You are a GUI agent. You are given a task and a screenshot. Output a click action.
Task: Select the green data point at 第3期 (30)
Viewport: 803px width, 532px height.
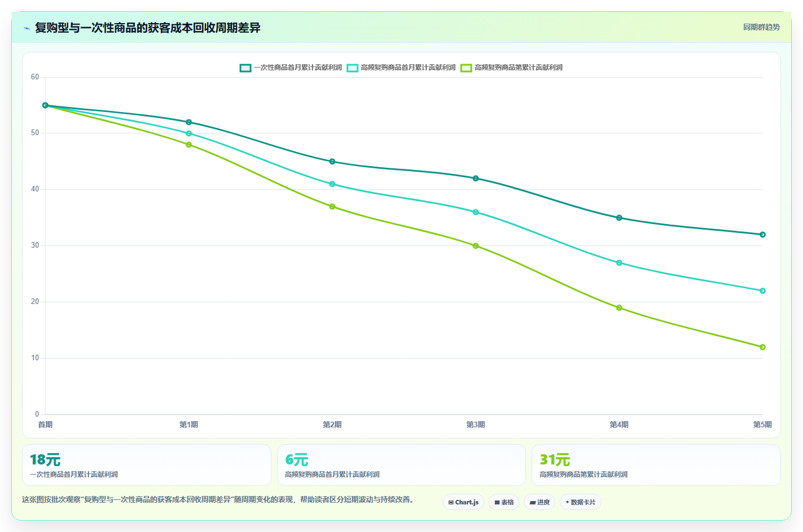click(476, 246)
